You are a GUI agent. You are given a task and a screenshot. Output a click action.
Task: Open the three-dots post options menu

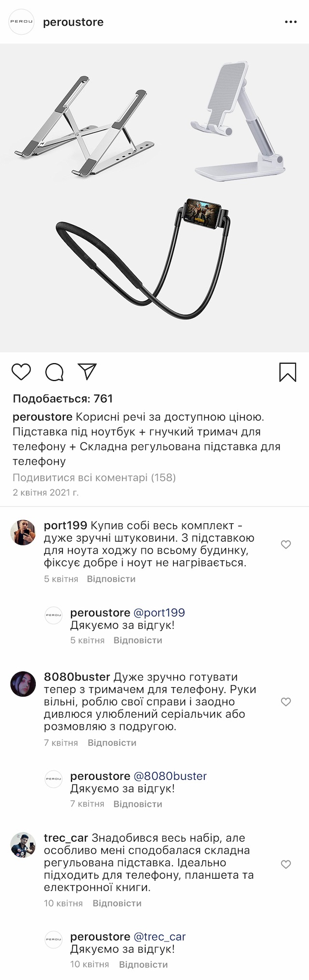click(x=291, y=22)
